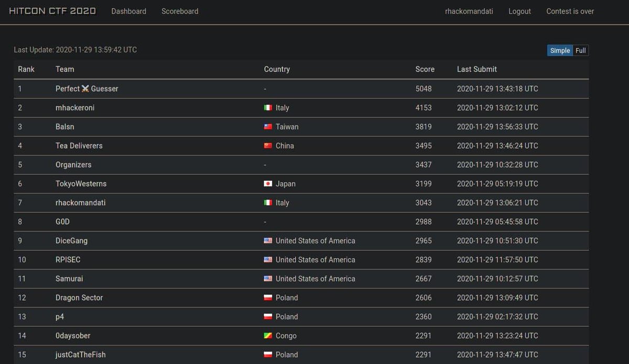629x364 pixels.
Task: Select team name TokyoWesterns
Action: pyautogui.click(x=81, y=184)
